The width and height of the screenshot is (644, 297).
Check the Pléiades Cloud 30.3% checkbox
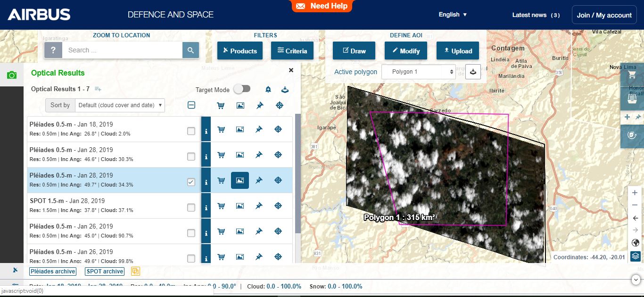[191, 156]
